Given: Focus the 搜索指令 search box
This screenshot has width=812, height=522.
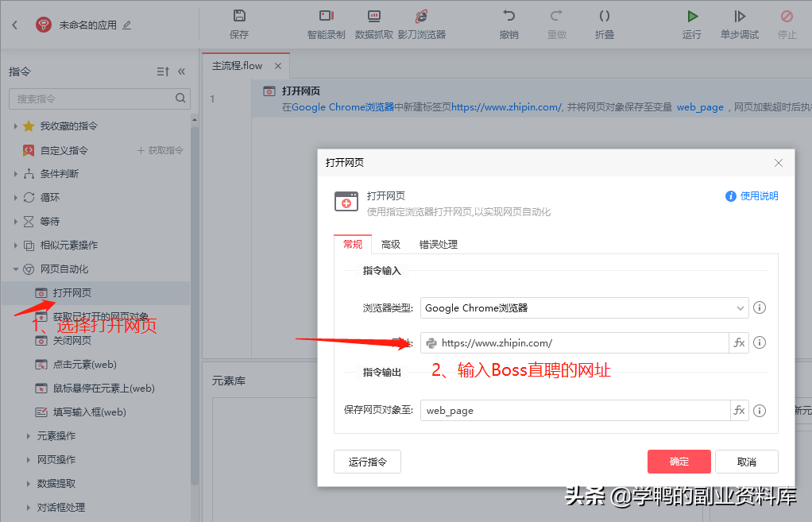Looking at the screenshot, I should click(99, 99).
